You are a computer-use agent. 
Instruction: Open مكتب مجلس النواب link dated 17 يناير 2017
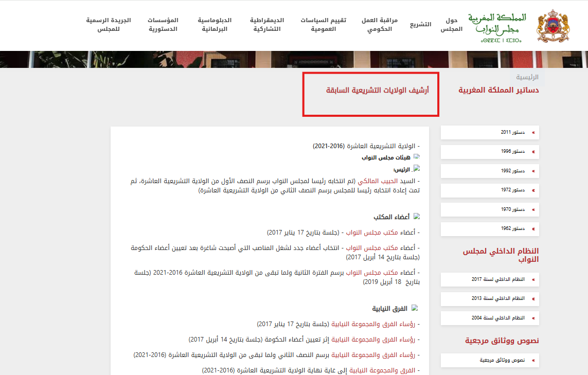coord(372,233)
